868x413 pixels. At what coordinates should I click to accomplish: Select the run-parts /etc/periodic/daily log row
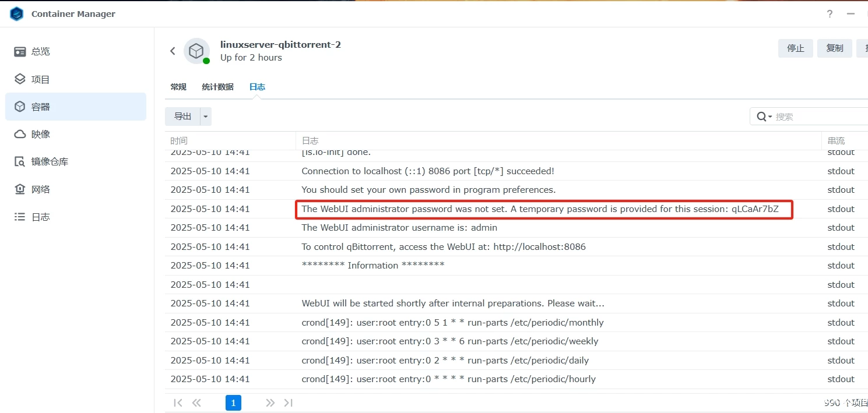[x=516, y=361]
